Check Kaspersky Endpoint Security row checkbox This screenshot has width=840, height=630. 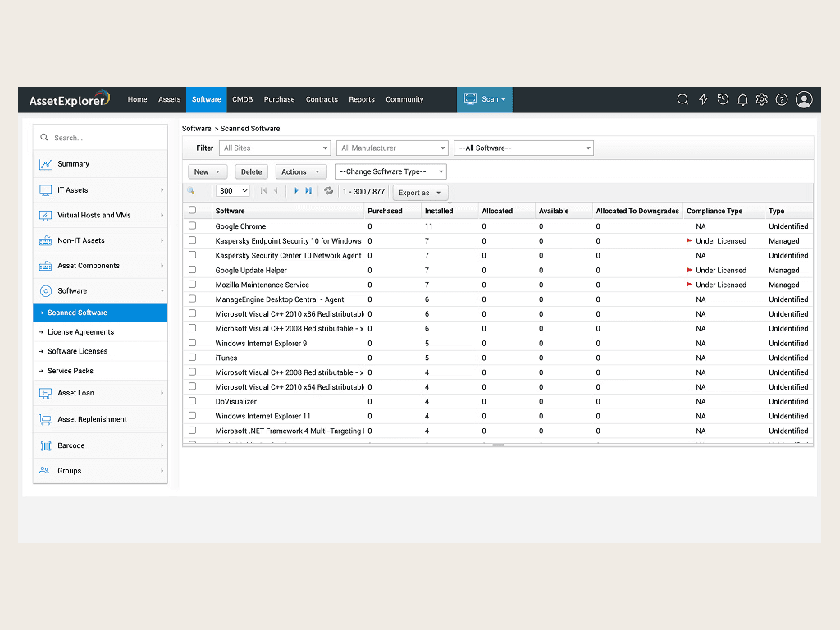pyautogui.click(x=192, y=240)
